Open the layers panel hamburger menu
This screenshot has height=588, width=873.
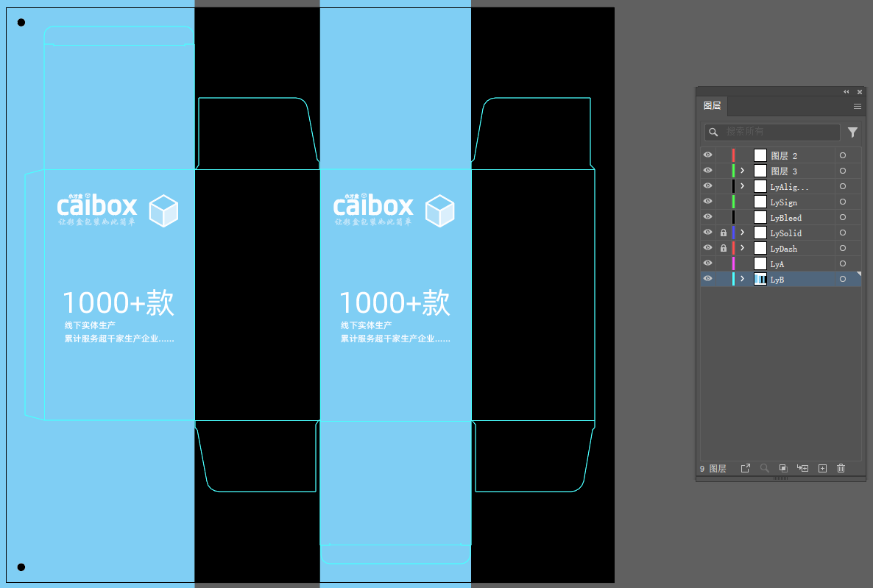pyautogui.click(x=858, y=107)
